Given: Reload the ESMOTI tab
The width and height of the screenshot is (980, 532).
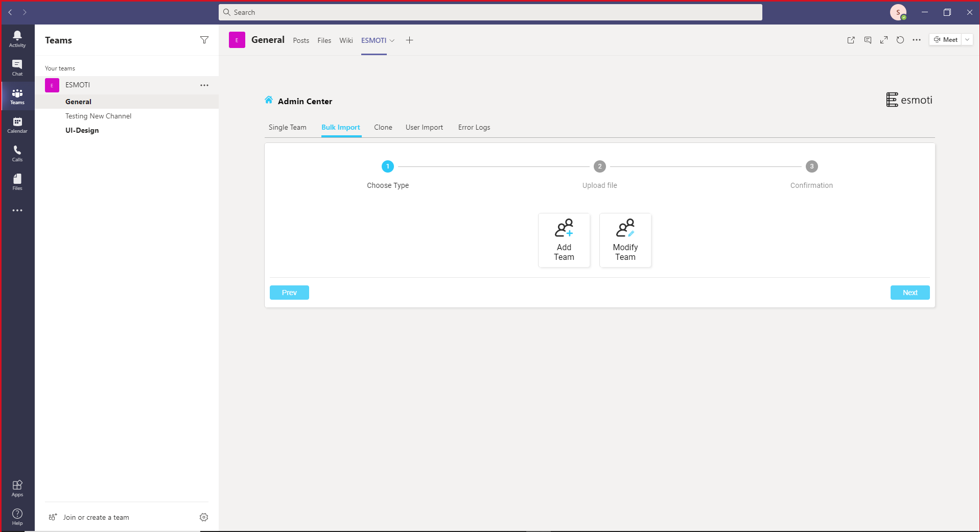Looking at the screenshot, I should [x=900, y=40].
